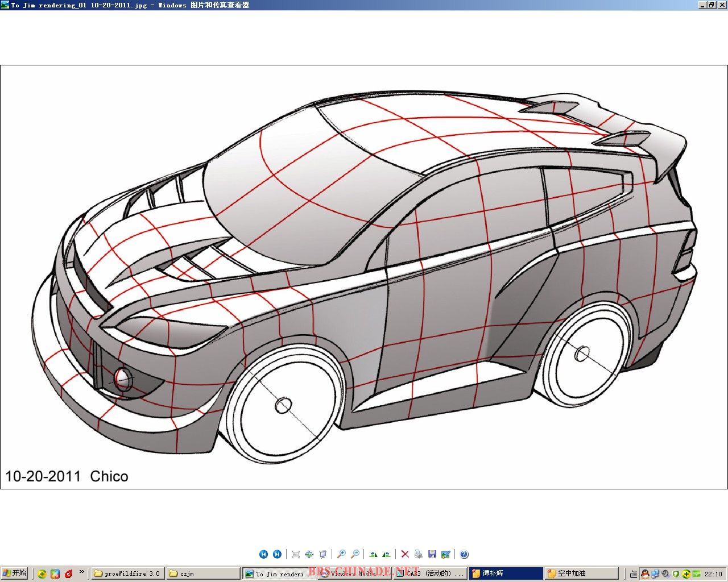The width and height of the screenshot is (728, 582).
Task: Open the picture for editing
Action: pos(446,554)
